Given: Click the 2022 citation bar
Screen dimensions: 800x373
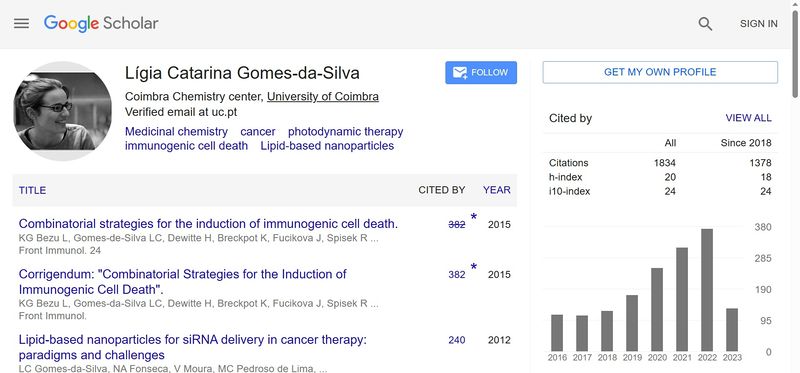Looking at the screenshot, I should pyautogui.click(x=707, y=290).
